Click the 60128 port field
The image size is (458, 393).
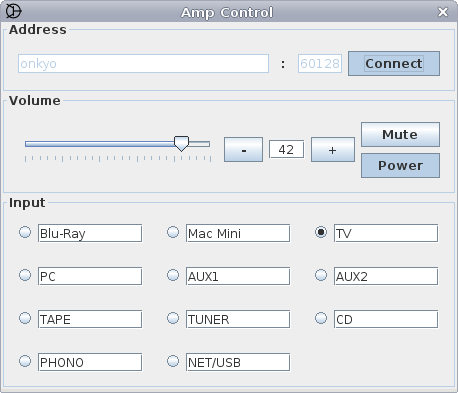(x=320, y=63)
